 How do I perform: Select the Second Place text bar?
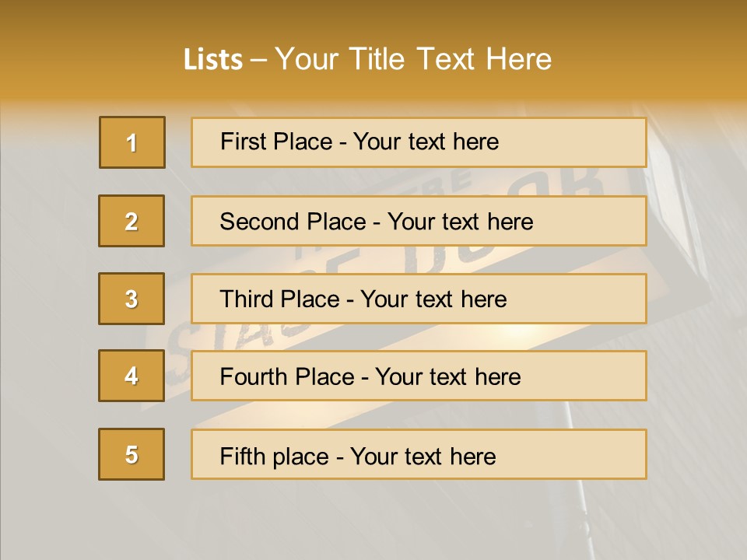click(x=419, y=221)
